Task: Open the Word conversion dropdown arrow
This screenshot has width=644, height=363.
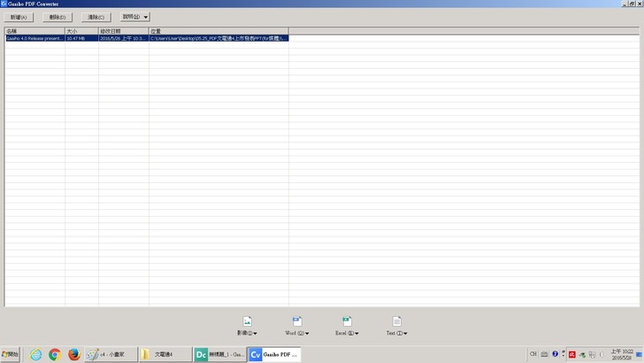Action: click(x=307, y=334)
